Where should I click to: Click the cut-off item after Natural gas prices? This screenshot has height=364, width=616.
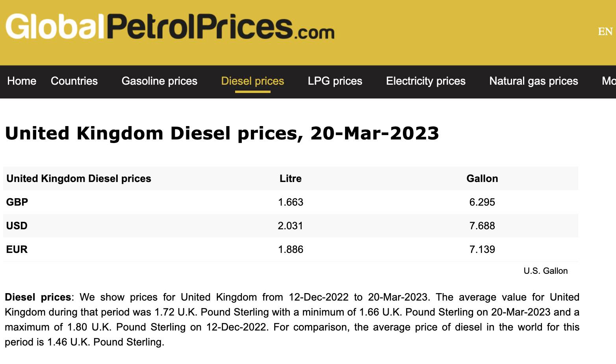(x=609, y=81)
